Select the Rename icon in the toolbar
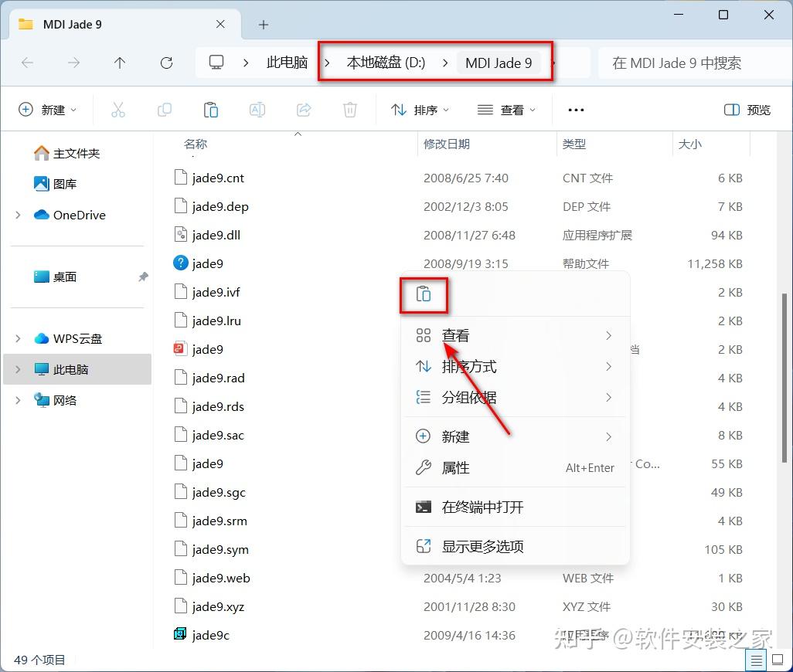This screenshot has height=672, width=793. click(x=257, y=110)
